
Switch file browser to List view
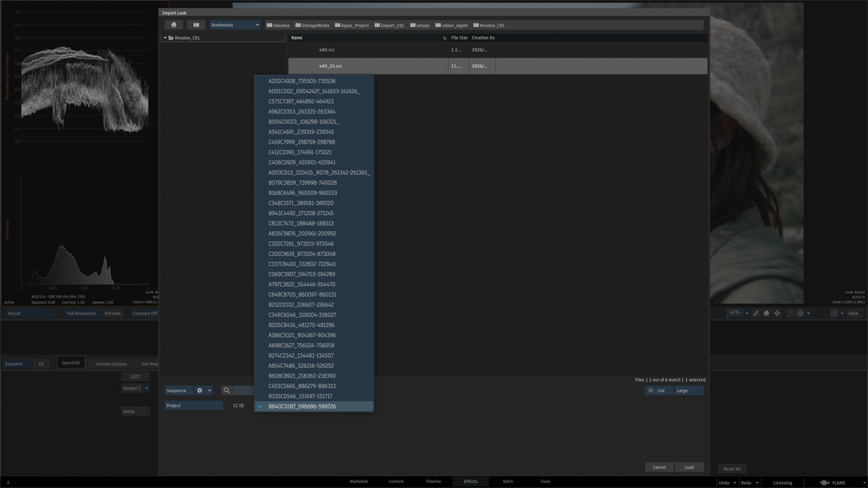tap(657, 390)
